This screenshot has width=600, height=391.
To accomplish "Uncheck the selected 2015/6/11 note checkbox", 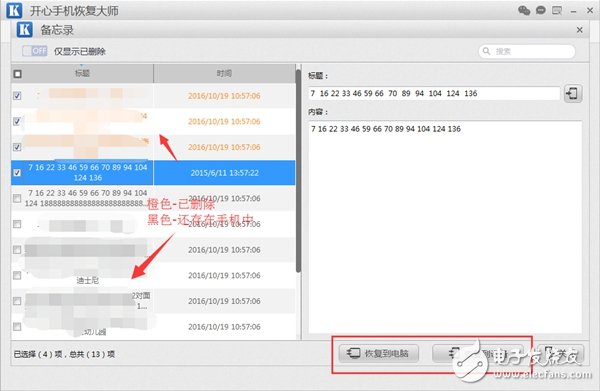I will click(x=17, y=173).
